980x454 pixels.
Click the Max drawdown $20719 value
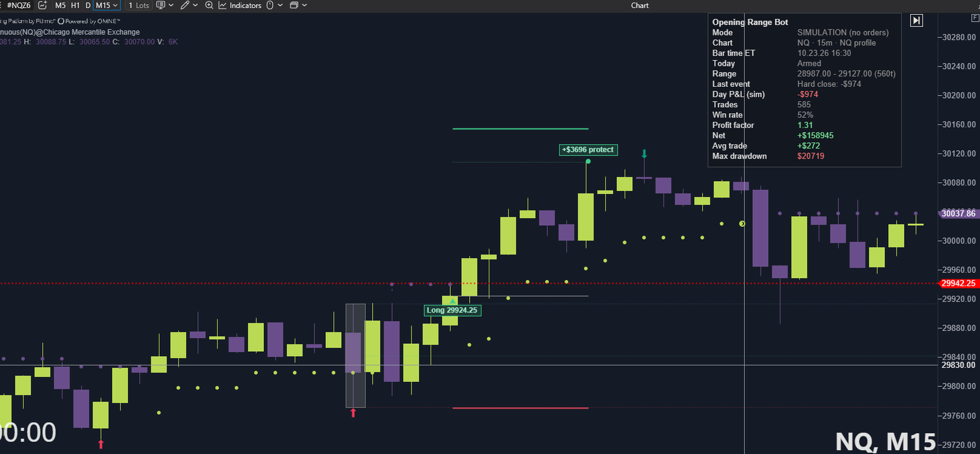click(810, 156)
